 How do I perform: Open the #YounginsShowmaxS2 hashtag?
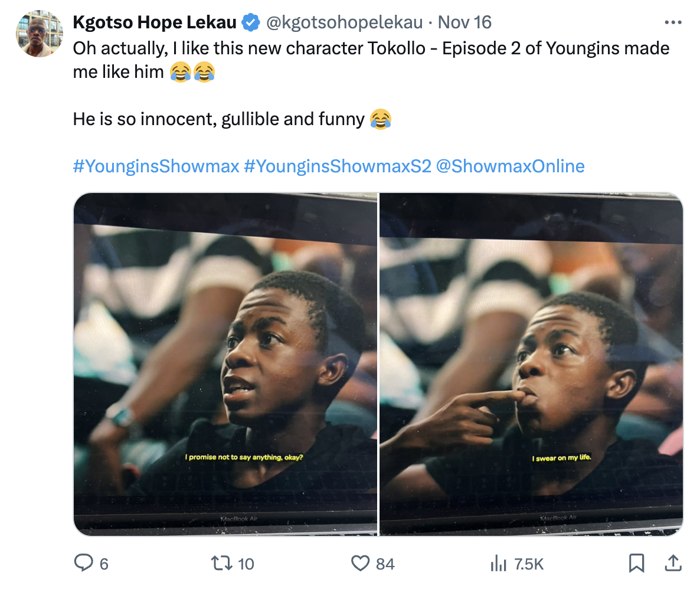coord(336,166)
